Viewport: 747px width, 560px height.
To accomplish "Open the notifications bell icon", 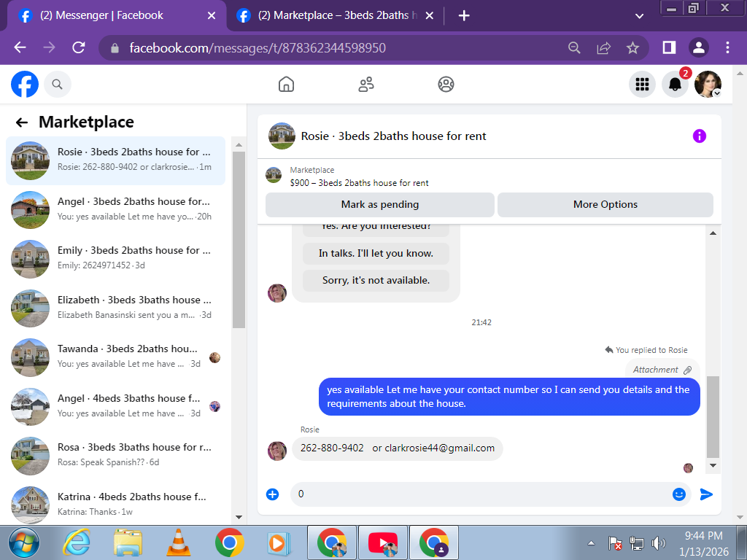I will 675,85.
